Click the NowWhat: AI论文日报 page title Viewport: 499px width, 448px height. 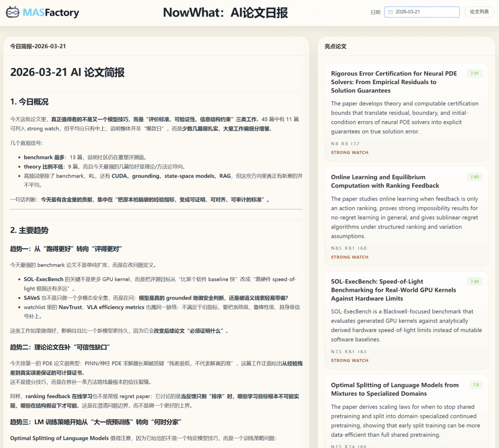pos(225,12)
